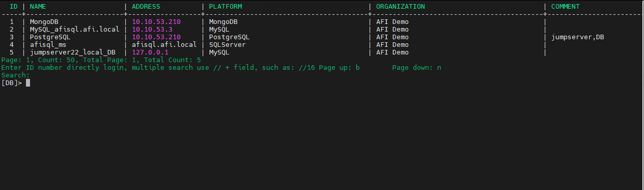Click the 'Total Count: 5' status text
This screenshot has height=190, width=644.
pos(173,60)
